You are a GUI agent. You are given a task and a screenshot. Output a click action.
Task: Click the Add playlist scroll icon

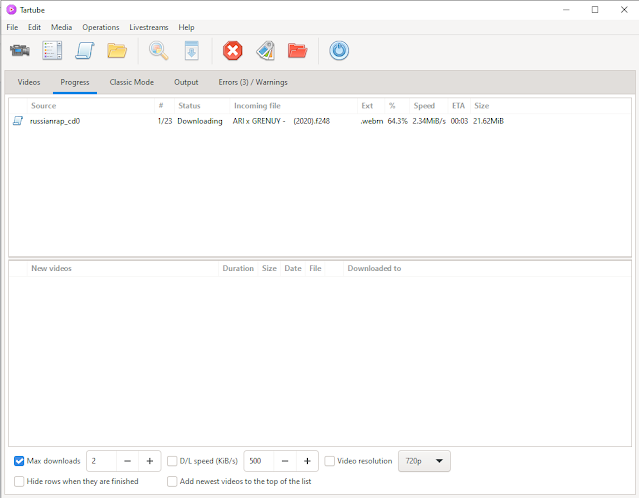click(85, 51)
